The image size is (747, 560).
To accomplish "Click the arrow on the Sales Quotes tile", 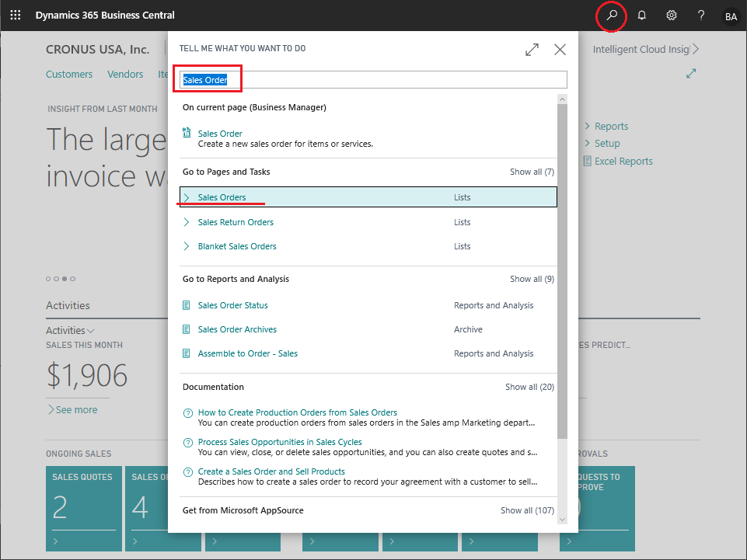I will point(56,541).
